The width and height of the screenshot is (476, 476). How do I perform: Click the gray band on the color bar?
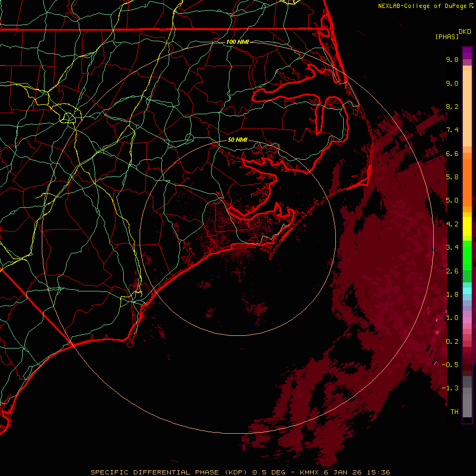[x=467, y=396]
